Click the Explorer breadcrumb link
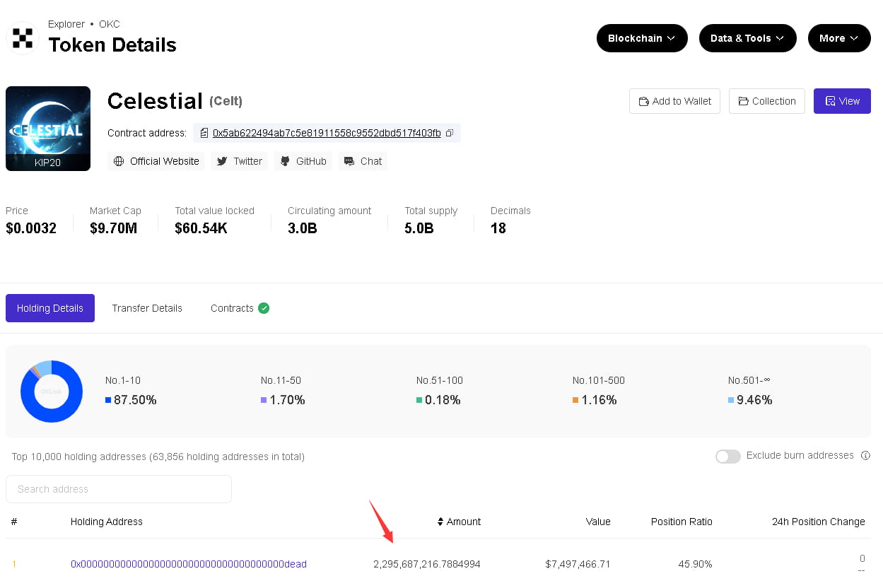Screen dimensions: 883x588 [66, 24]
